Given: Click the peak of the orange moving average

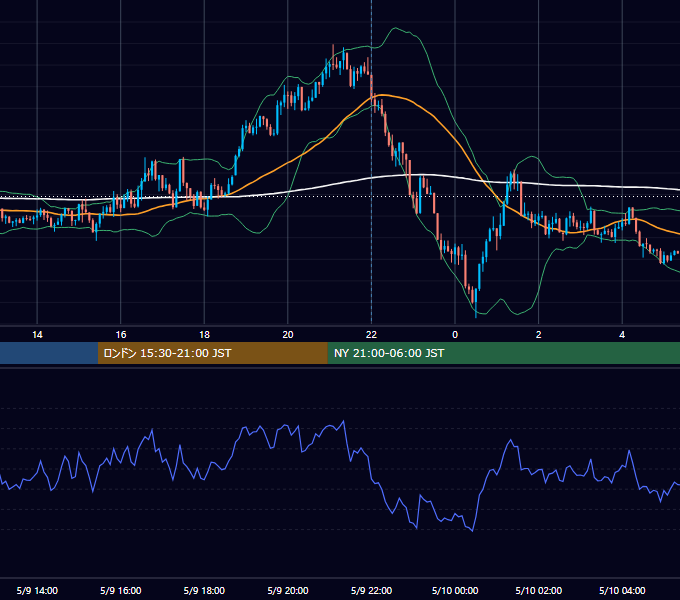Looking at the screenshot, I should (382, 95).
